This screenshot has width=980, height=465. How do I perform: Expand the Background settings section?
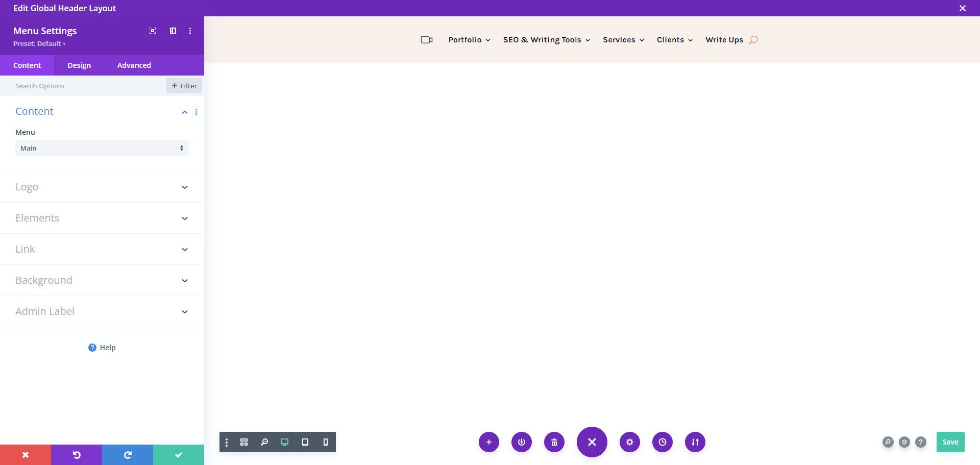click(102, 280)
